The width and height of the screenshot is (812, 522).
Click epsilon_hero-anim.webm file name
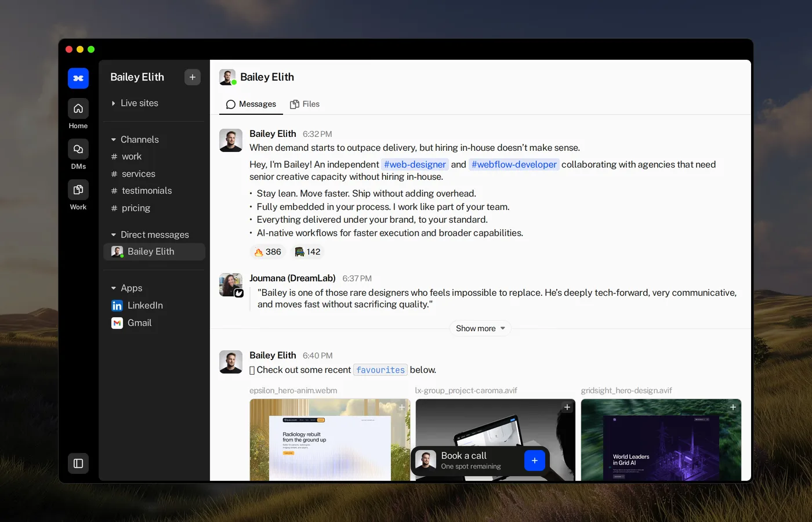click(x=293, y=391)
